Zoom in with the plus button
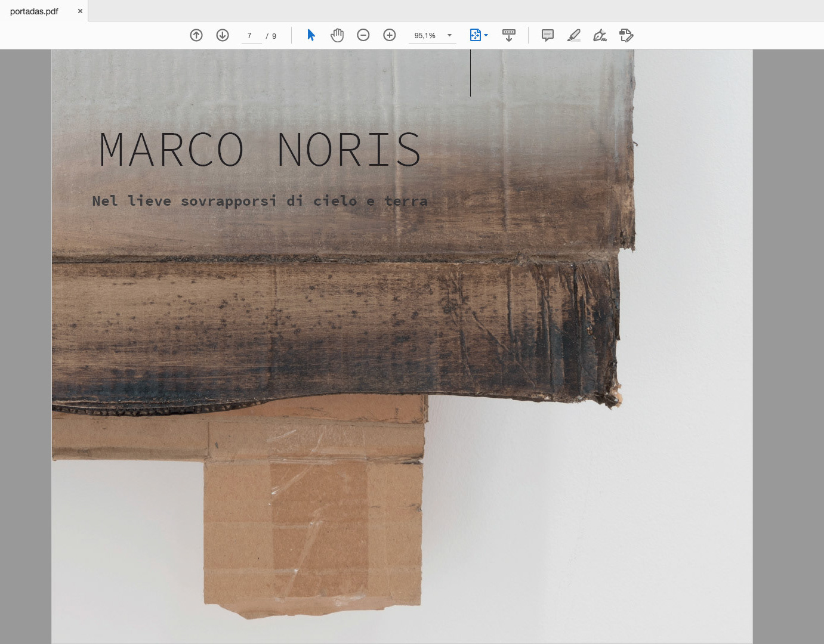The height and width of the screenshot is (644, 824). click(x=390, y=35)
